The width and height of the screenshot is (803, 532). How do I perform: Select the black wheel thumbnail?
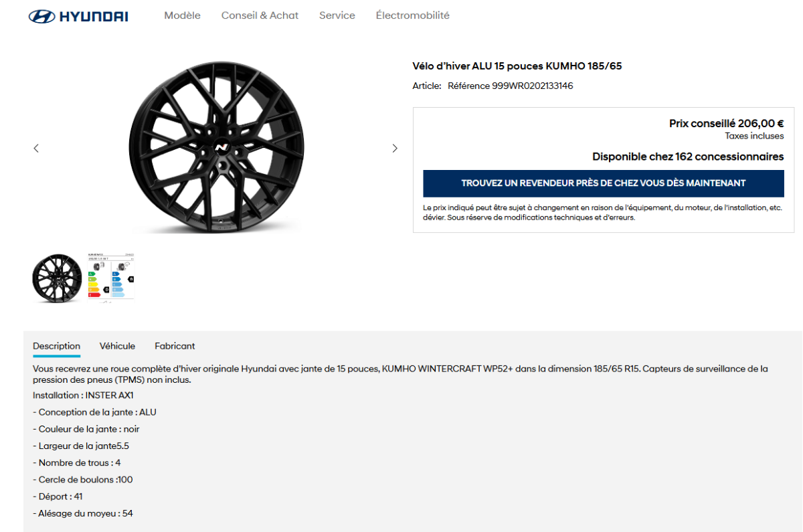tap(57, 278)
